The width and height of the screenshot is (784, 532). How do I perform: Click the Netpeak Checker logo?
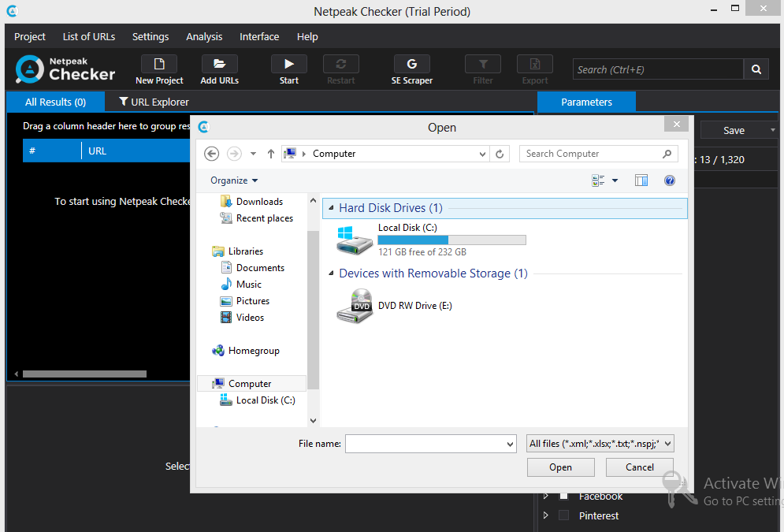point(65,69)
